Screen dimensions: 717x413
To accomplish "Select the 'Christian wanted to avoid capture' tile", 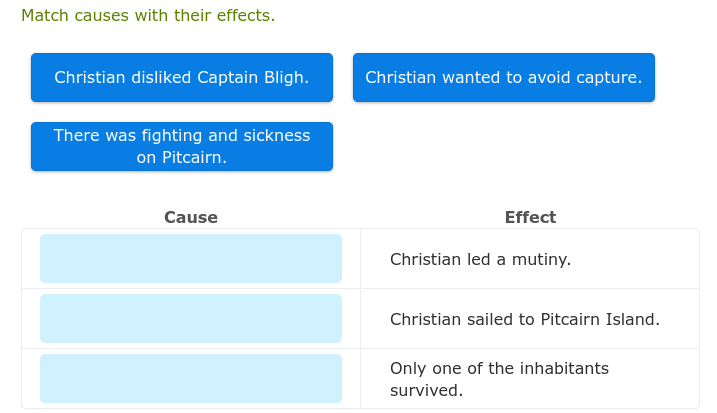I will [x=503, y=77].
